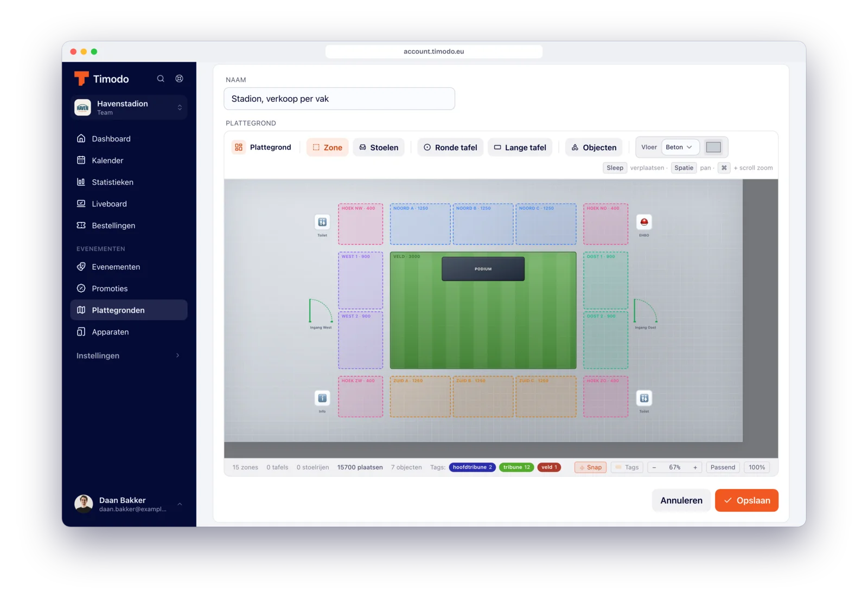Go to Kalender in the sidebar
868x599 pixels.
[129, 160]
